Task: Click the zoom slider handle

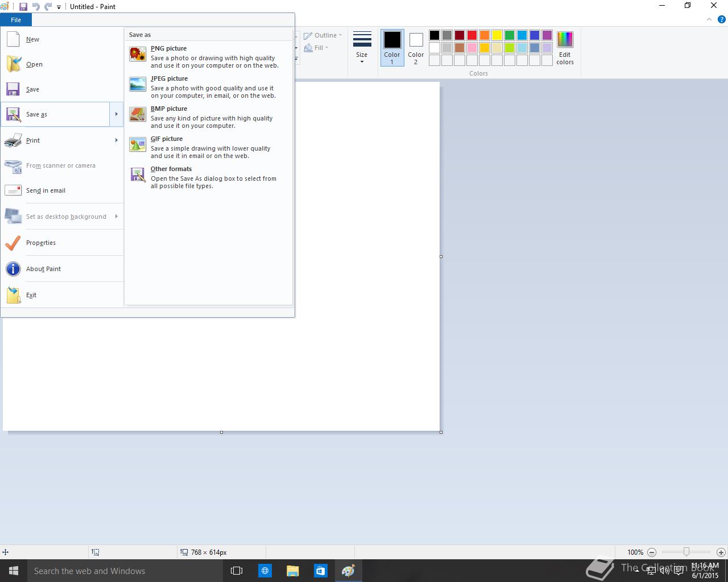Action: [x=686, y=552]
